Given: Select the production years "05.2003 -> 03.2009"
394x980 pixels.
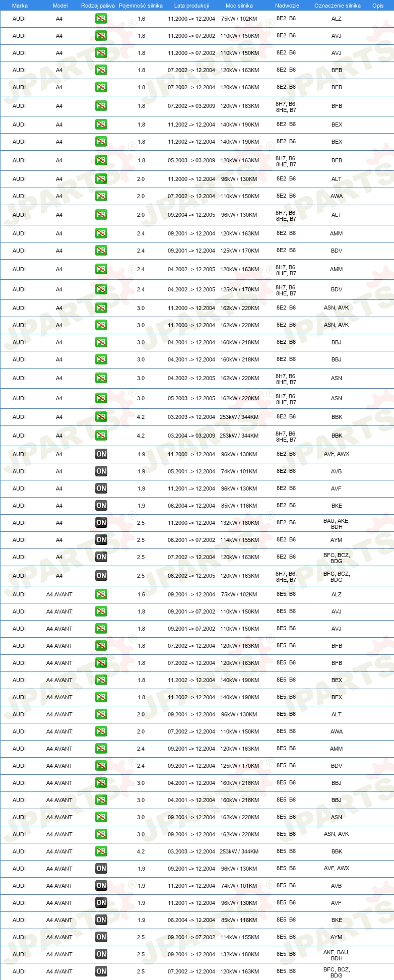Looking at the screenshot, I should [x=191, y=160].
